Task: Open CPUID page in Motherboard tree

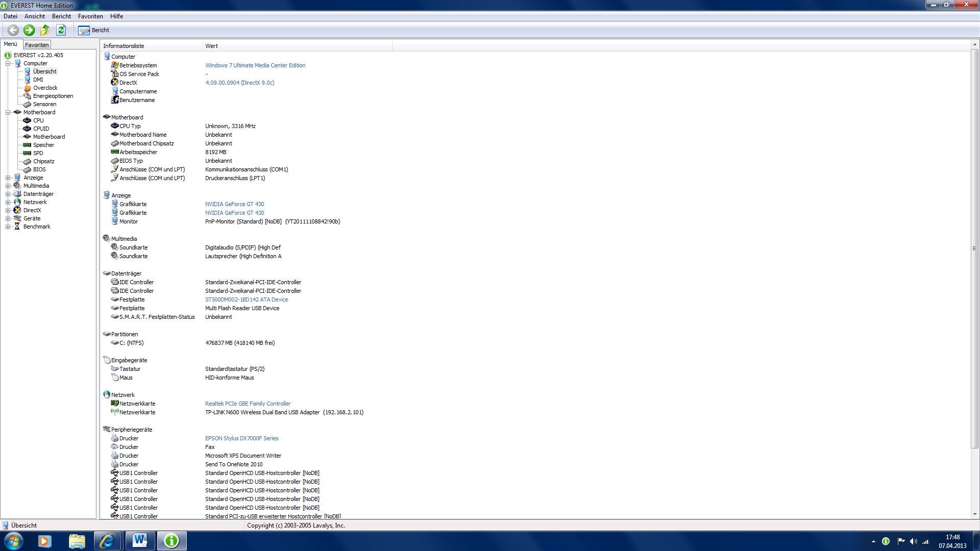Action: [x=41, y=129]
